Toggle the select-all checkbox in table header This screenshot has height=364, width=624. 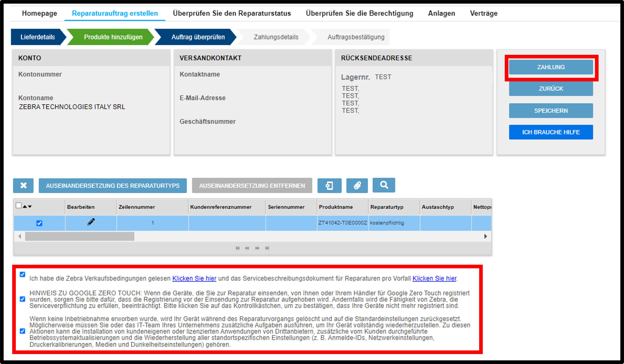[19, 205]
